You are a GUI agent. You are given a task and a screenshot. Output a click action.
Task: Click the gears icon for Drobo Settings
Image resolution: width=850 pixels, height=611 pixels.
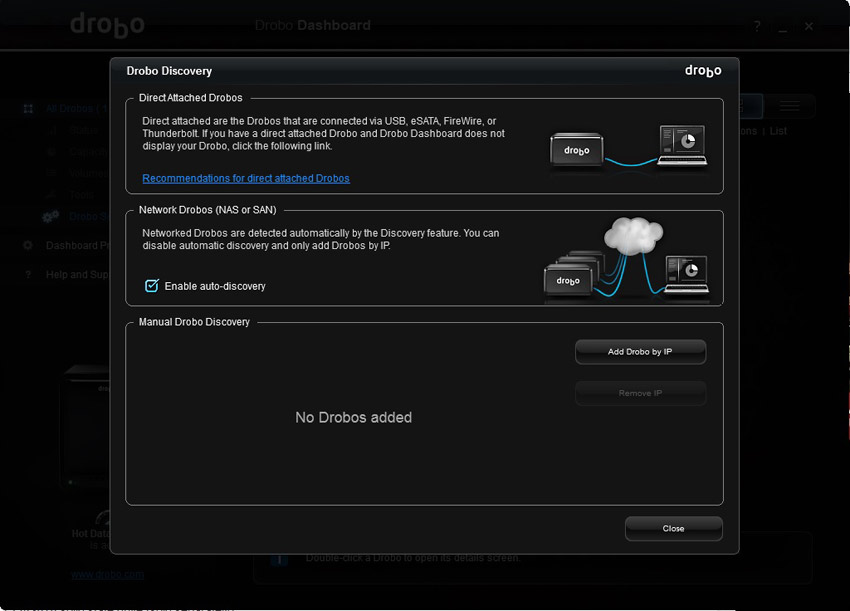point(51,217)
